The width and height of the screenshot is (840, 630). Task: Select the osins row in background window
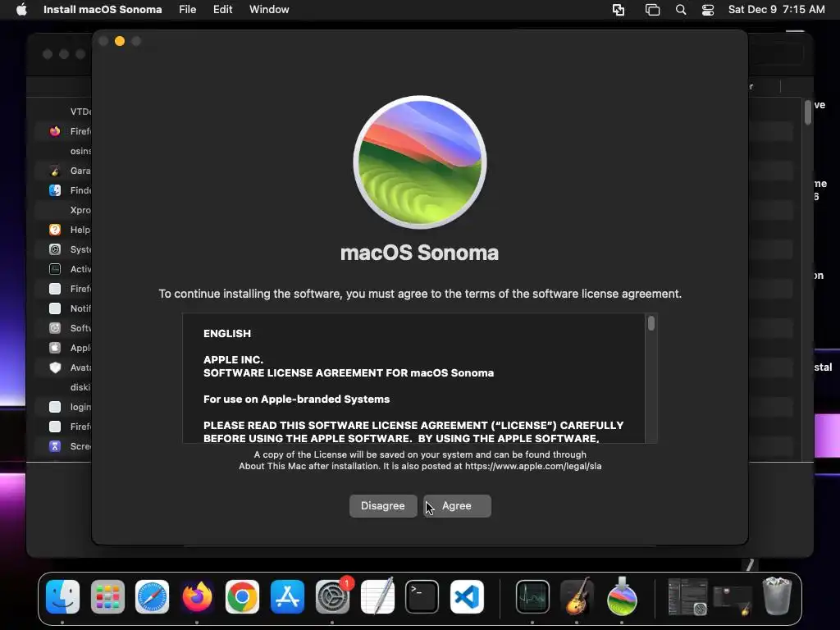(64, 151)
